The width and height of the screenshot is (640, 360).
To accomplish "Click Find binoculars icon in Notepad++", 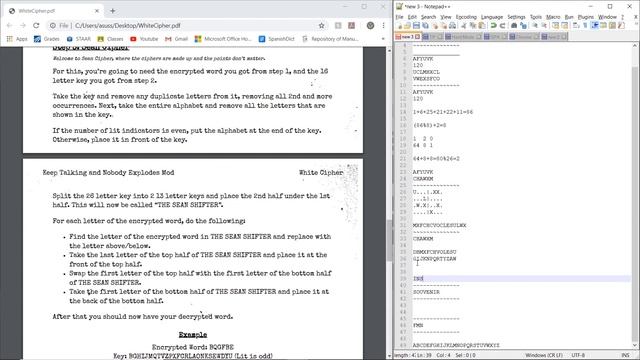I will point(514,26).
